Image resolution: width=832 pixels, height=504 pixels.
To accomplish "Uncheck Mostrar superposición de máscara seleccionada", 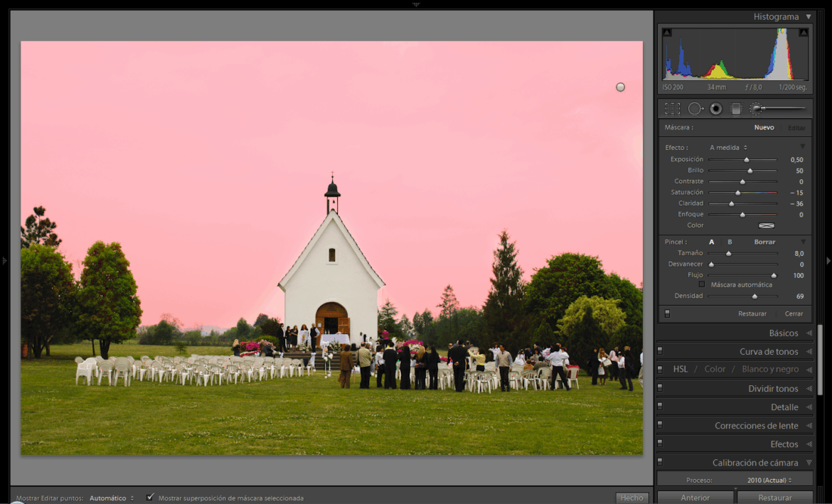I will tap(150, 498).
